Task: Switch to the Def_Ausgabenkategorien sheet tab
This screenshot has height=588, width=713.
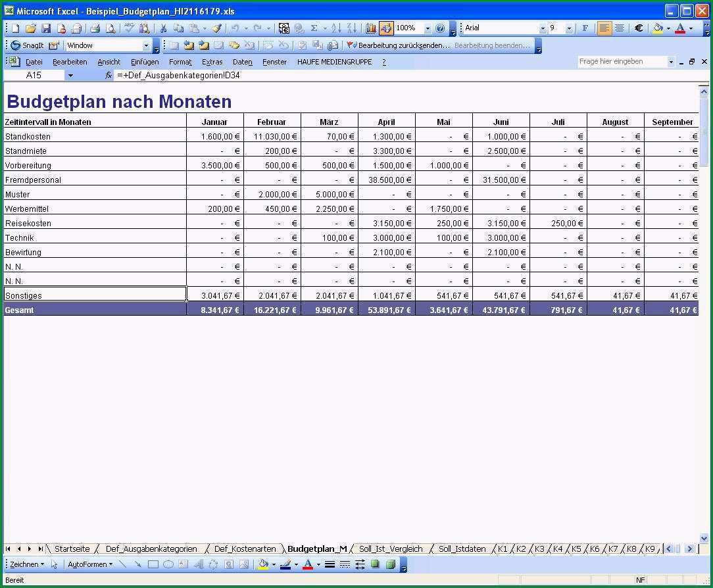Action: pos(151,549)
